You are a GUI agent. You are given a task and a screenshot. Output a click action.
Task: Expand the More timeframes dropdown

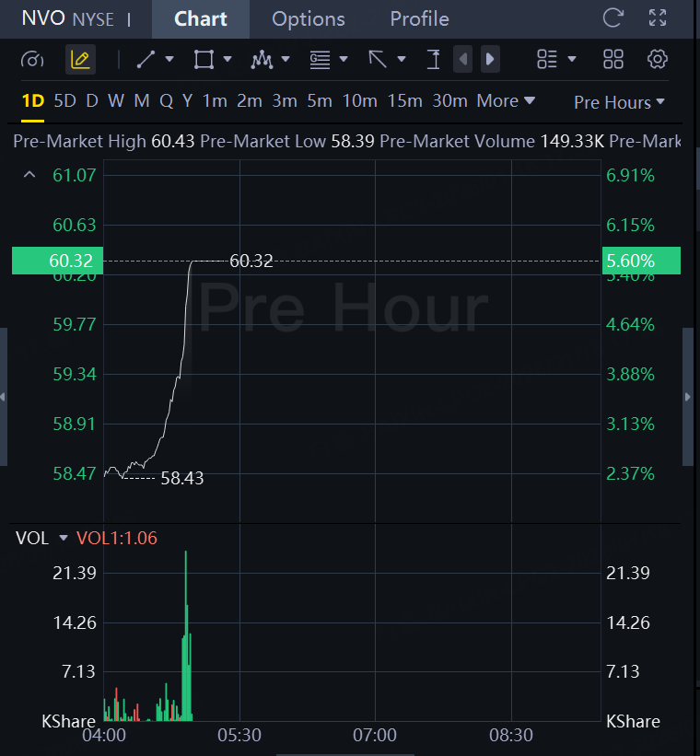(506, 101)
